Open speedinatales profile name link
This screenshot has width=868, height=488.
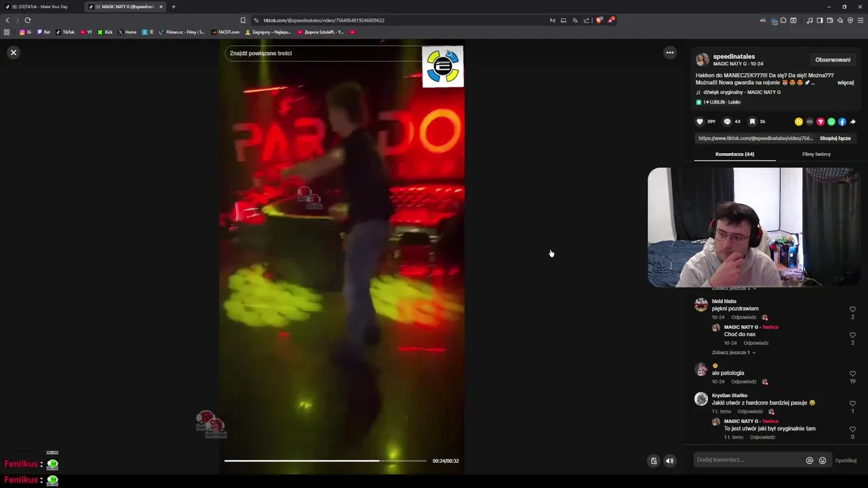click(734, 56)
